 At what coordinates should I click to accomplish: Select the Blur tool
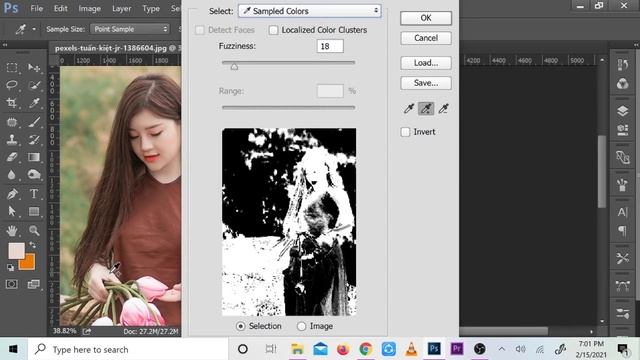(12, 174)
